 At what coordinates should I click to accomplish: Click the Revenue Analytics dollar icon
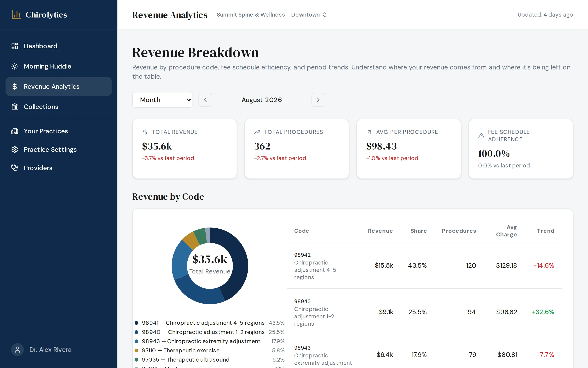point(14,86)
